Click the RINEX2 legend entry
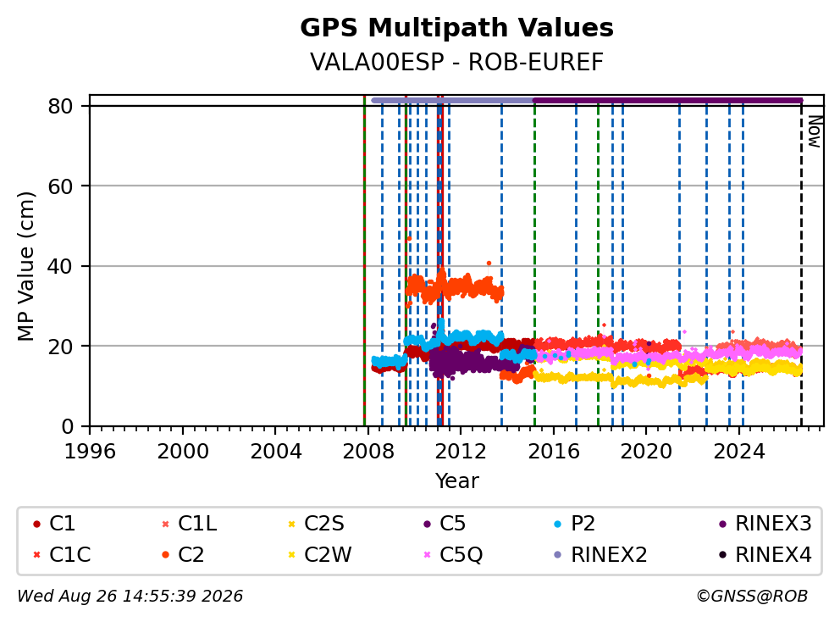The image size is (840, 622). [600, 555]
